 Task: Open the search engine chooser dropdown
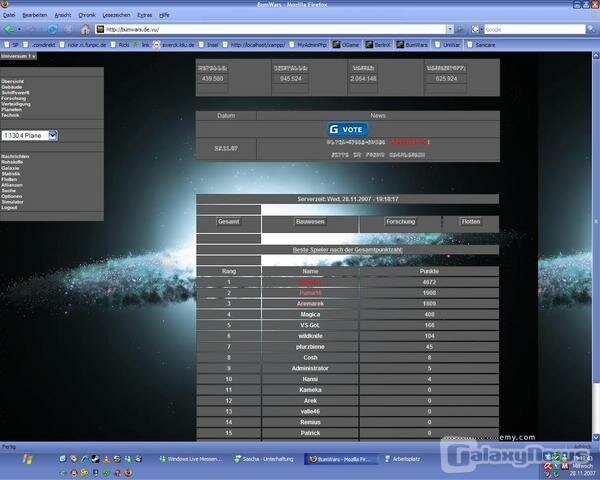476,29
